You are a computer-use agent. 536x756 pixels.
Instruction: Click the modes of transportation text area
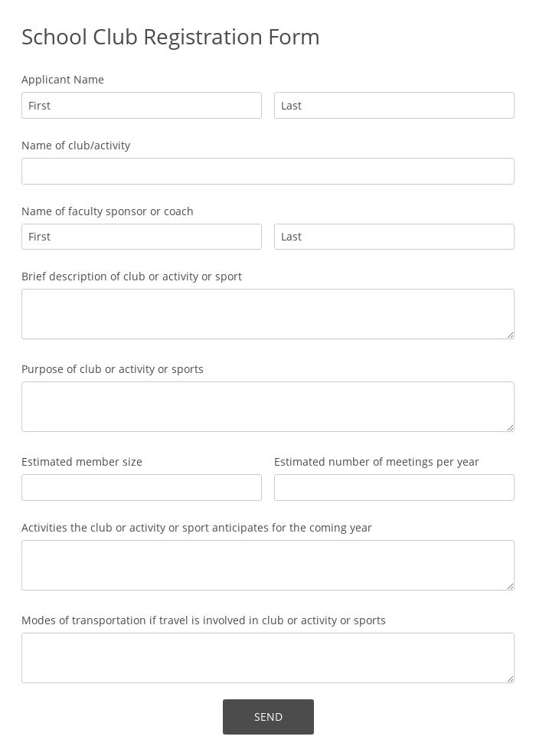pyautogui.click(x=268, y=658)
